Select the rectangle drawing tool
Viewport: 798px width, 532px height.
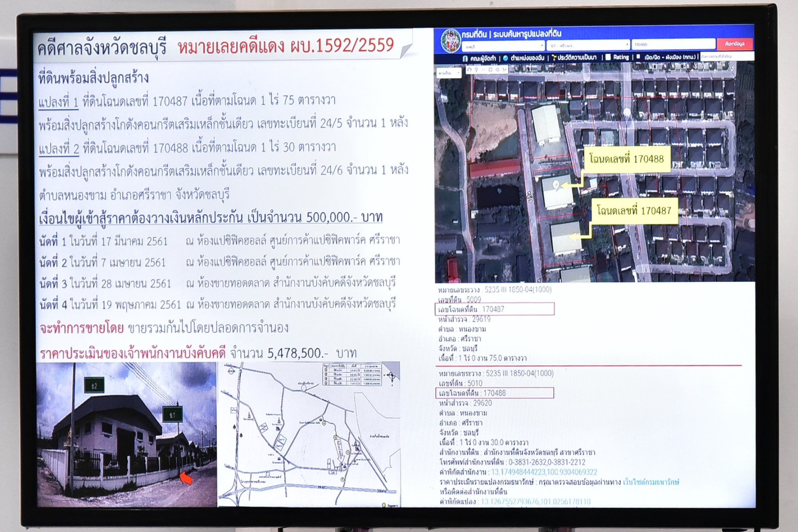tap(490, 69)
